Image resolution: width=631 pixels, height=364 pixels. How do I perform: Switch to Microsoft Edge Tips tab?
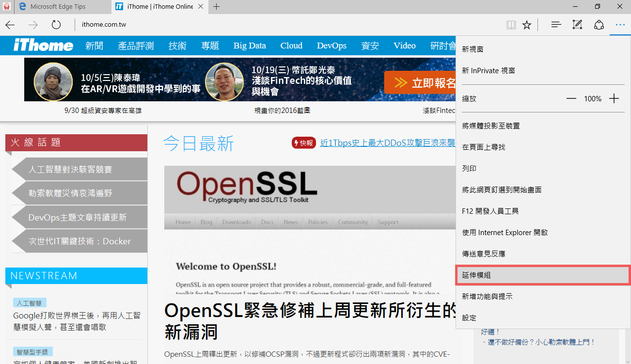point(58,7)
